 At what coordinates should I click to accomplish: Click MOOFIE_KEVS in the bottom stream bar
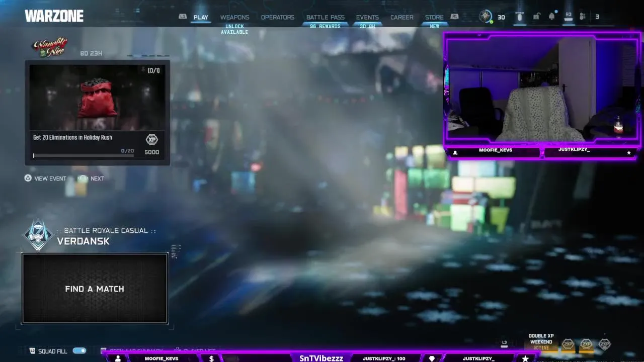[x=162, y=358]
